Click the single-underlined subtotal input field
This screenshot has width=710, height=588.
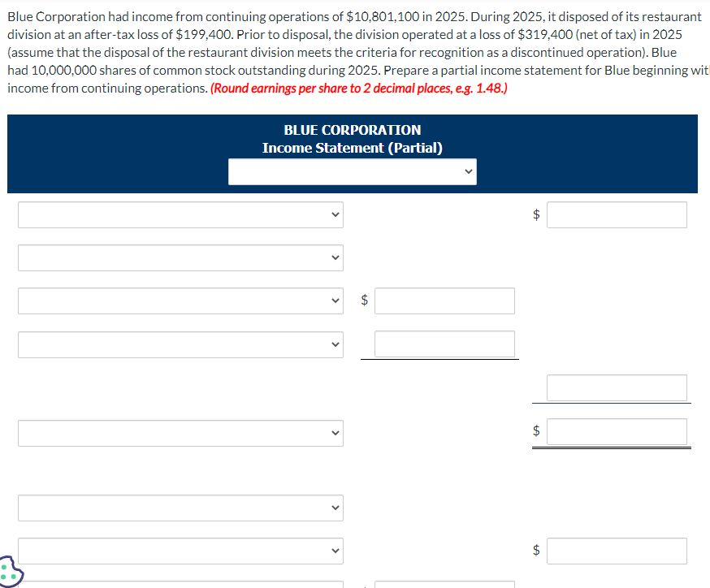tap(617, 388)
